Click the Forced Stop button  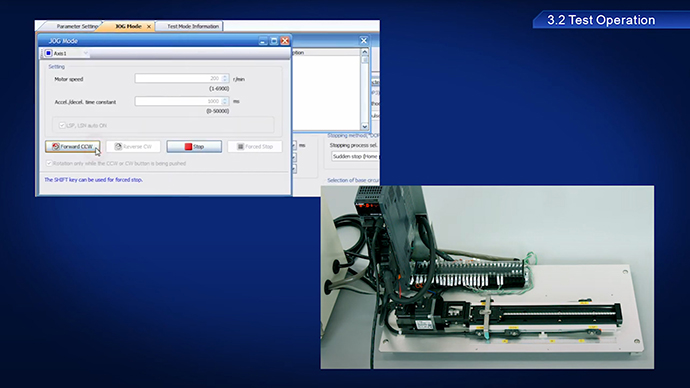(255, 146)
